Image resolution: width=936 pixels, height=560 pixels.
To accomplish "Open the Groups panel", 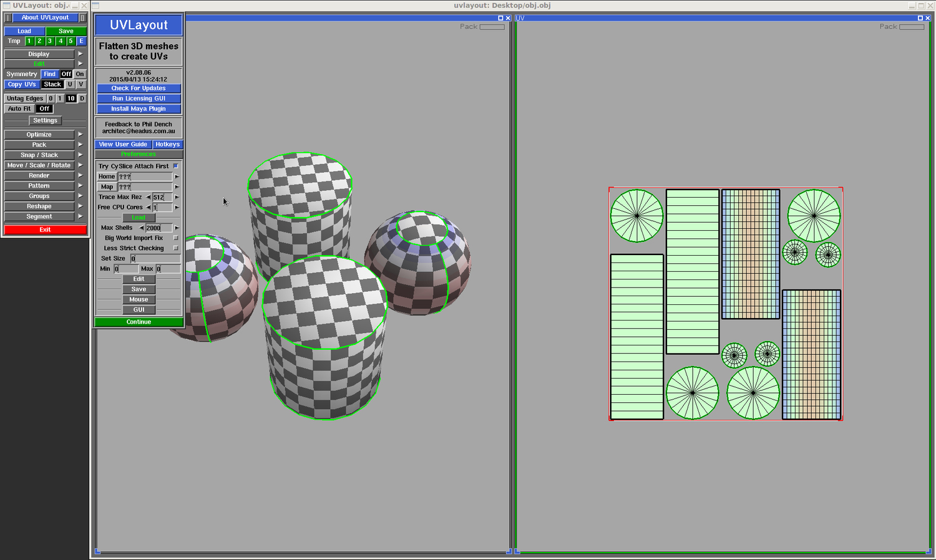I will [39, 196].
